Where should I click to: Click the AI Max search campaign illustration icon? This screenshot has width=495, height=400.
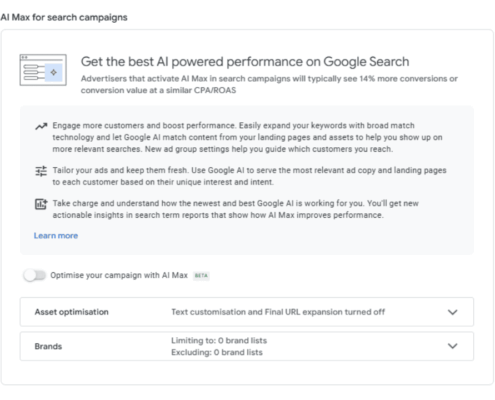43,70
